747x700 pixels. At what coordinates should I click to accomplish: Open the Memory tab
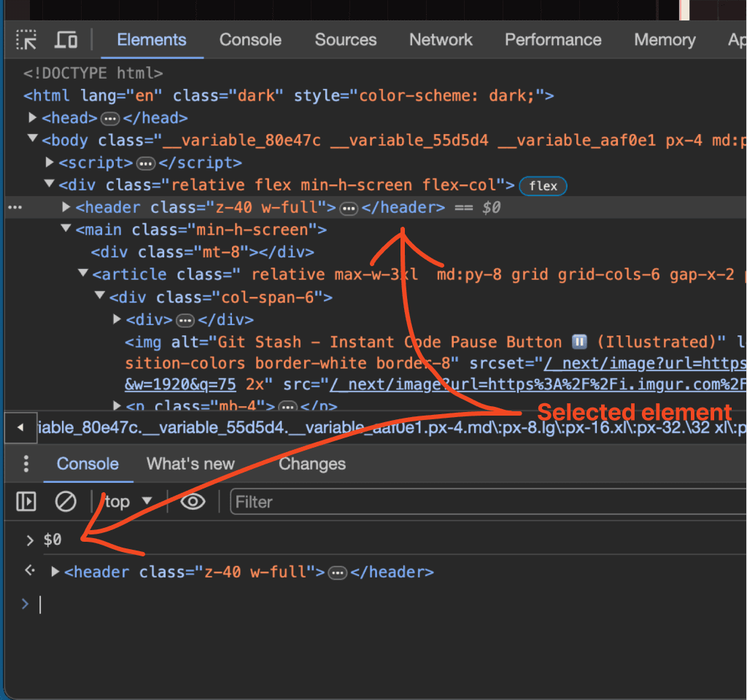[665, 40]
